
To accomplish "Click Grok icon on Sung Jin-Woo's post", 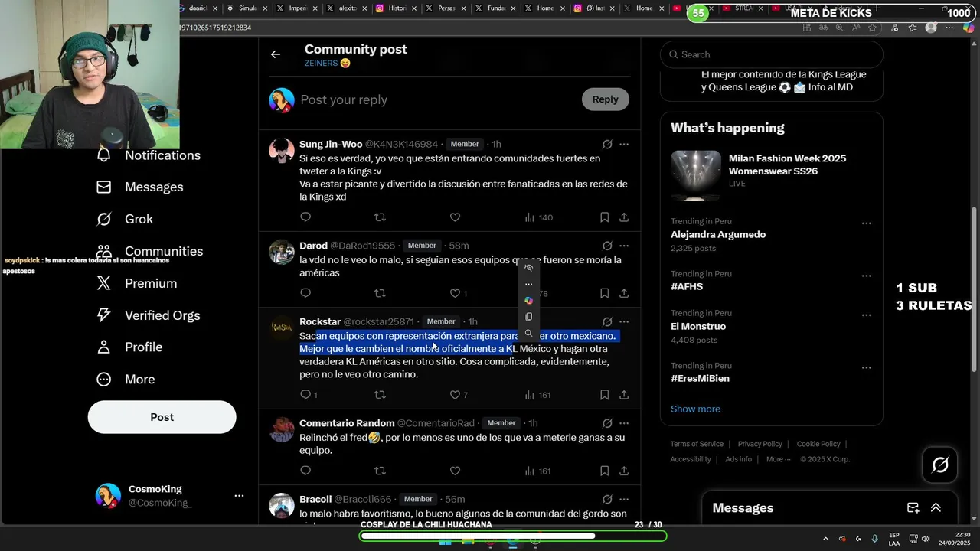I will point(607,144).
